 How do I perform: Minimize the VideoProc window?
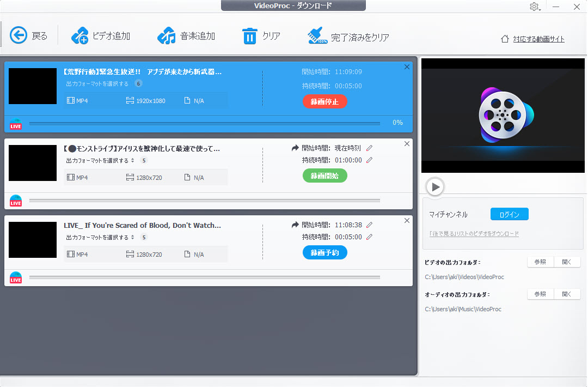click(x=556, y=7)
